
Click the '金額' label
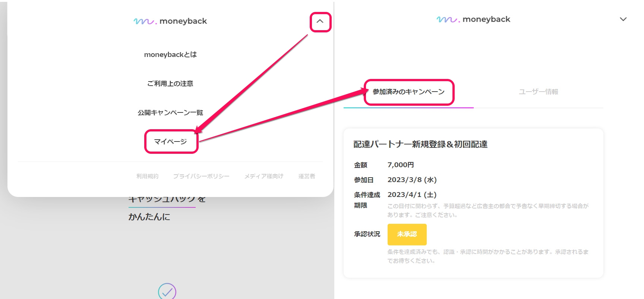pos(360,165)
